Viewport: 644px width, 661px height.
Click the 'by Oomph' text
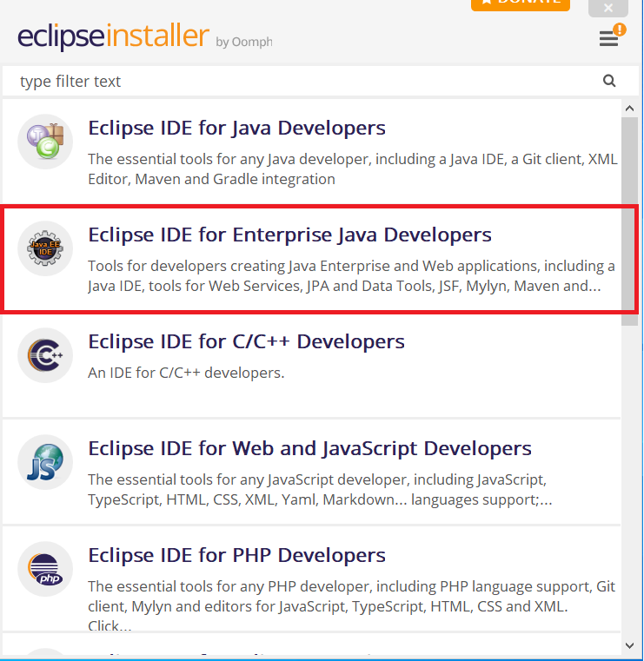pos(244,42)
